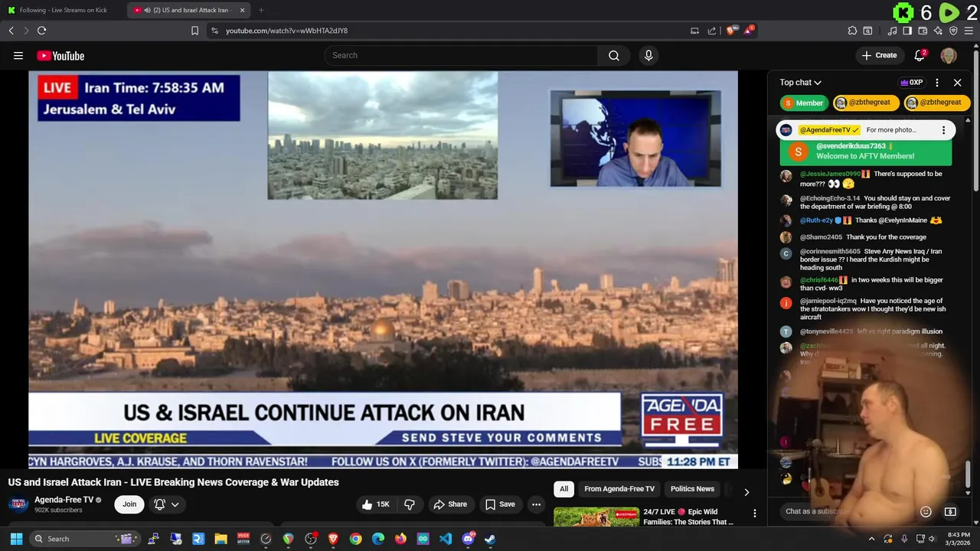The height and width of the screenshot is (551, 980).
Task: Click the Member chip in chat
Action: tap(802, 103)
